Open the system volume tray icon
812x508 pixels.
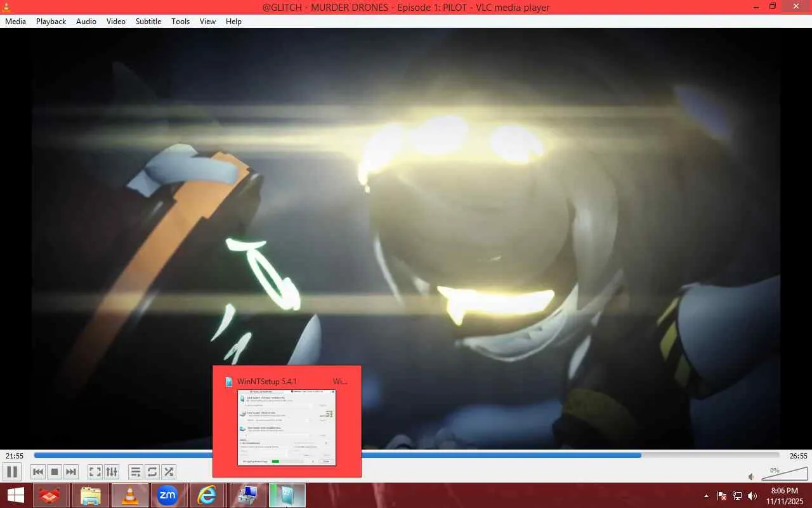[752, 496]
